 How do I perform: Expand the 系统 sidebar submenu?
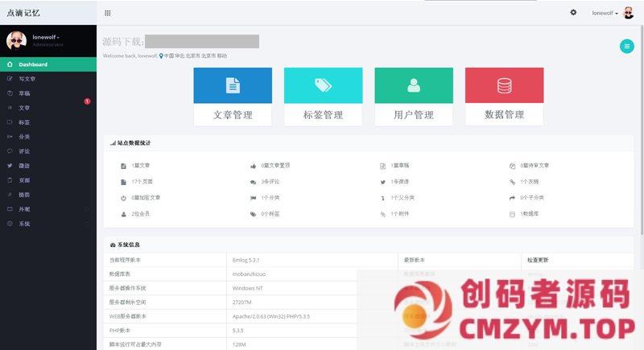coord(24,224)
